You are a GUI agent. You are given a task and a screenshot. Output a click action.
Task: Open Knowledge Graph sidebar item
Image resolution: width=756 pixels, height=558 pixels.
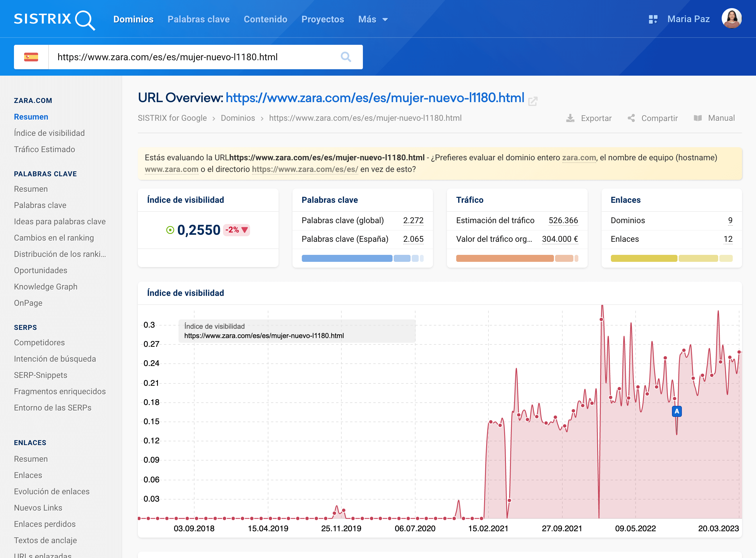click(x=46, y=287)
